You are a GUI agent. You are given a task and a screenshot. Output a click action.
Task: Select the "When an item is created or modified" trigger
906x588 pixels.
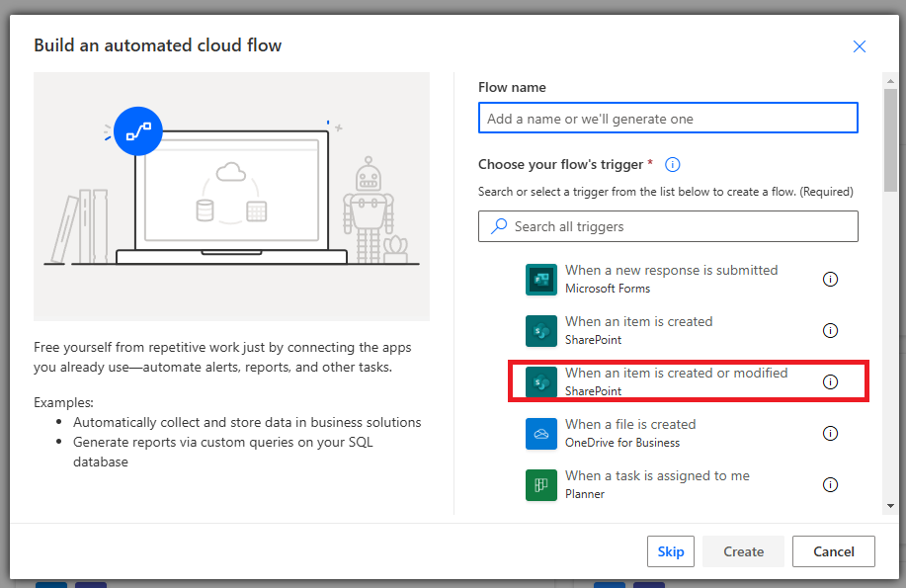click(x=682, y=382)
